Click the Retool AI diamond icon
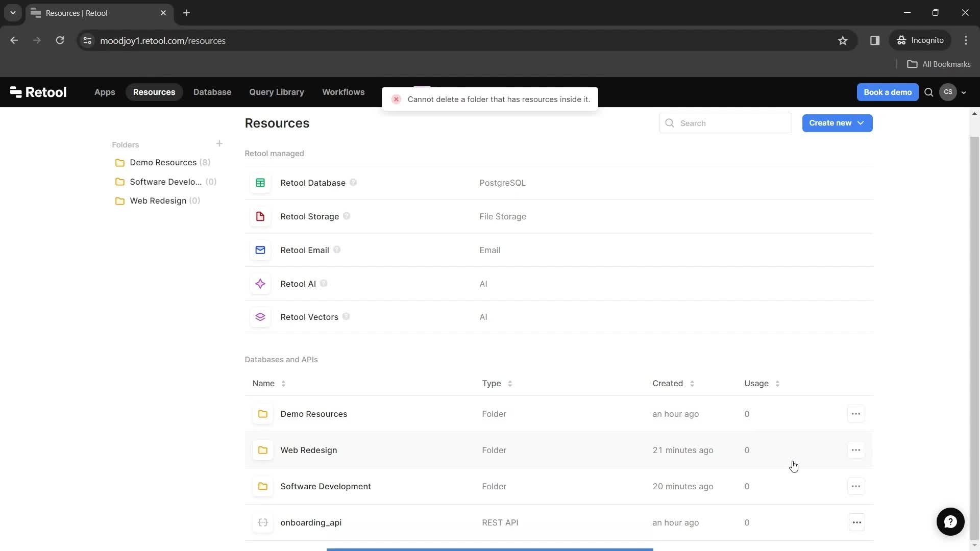980x551 pixels. pos(260,283)
